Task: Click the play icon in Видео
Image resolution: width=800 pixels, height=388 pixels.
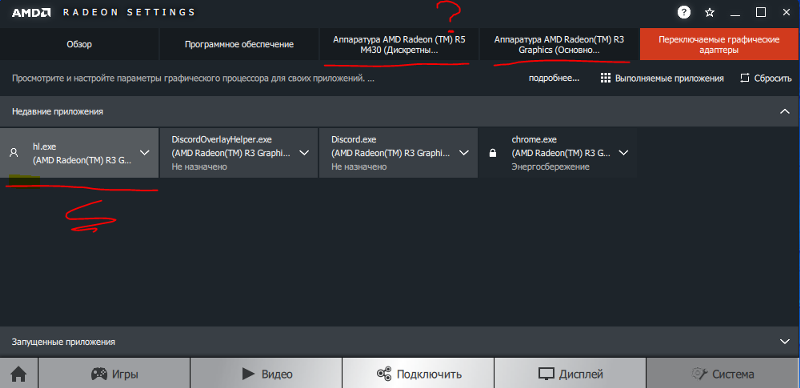Action: tap(248, 374)
